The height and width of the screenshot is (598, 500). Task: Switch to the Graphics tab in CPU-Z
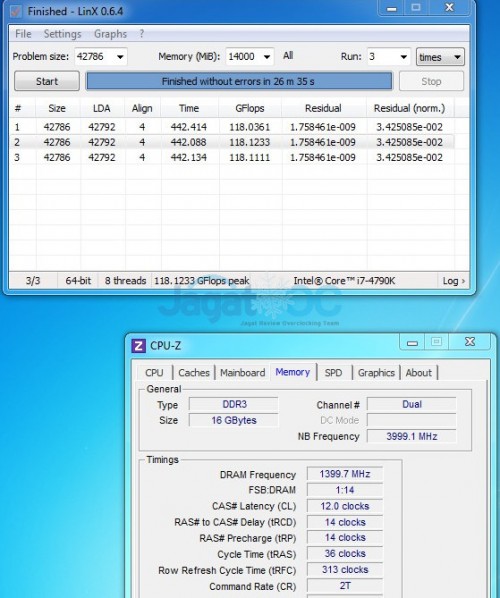click(x=376, y=373)
